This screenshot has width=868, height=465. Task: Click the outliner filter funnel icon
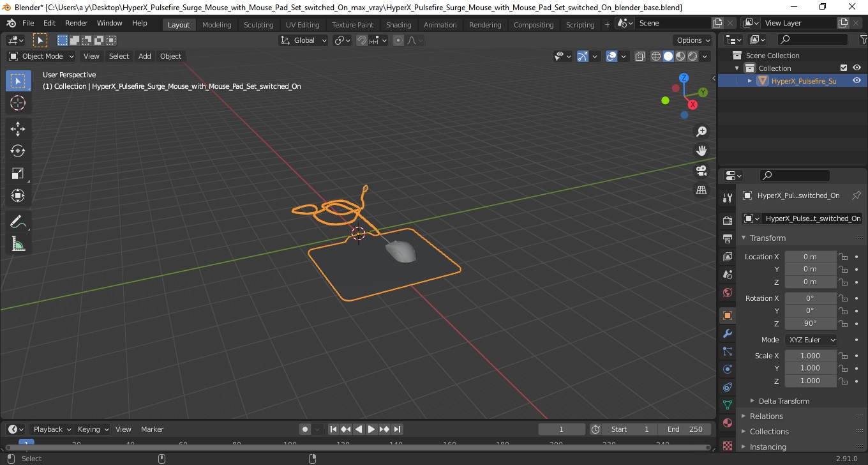tap(863, 40)
